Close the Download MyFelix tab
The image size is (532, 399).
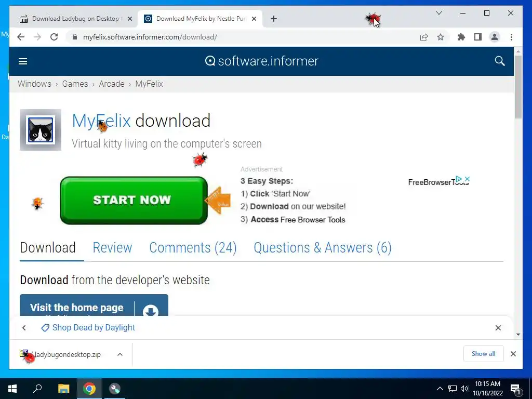coord(254,19)
